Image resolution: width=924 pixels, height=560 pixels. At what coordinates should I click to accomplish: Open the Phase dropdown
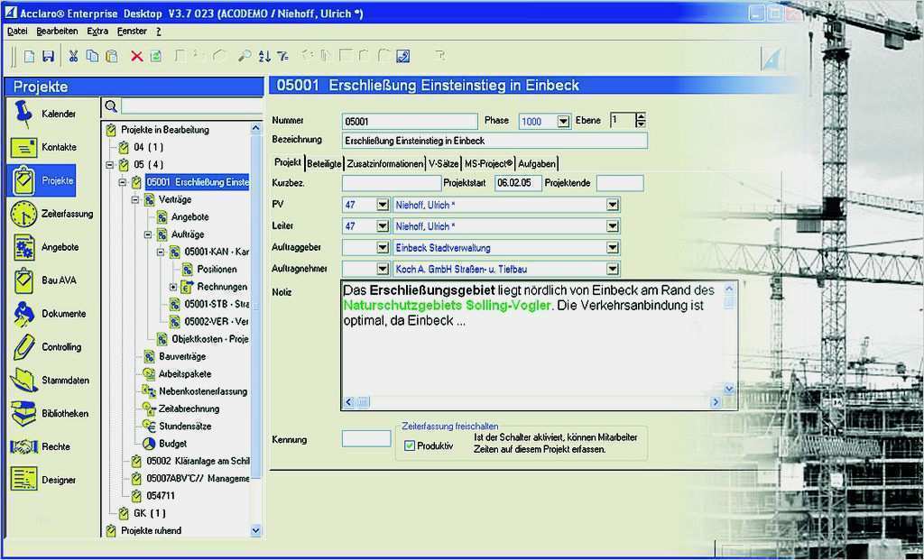pyautogui.click(x=563, y=122)
